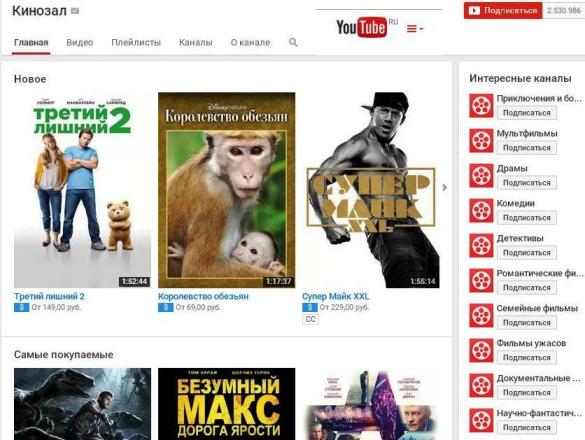
Task: Open the Плейлисты tab
Action: pos(136,43)
